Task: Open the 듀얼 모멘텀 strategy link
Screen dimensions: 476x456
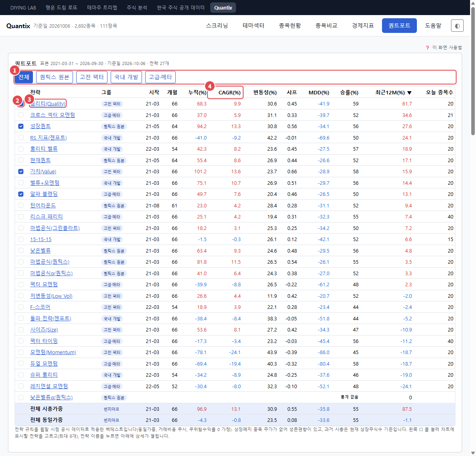Action: click(x=44, y=364)
